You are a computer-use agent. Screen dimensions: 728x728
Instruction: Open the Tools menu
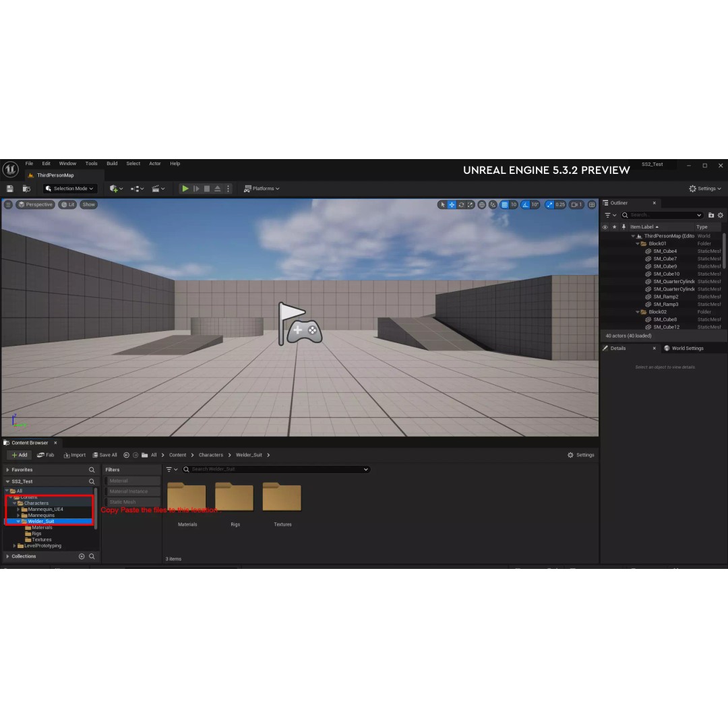click(92, 163)
